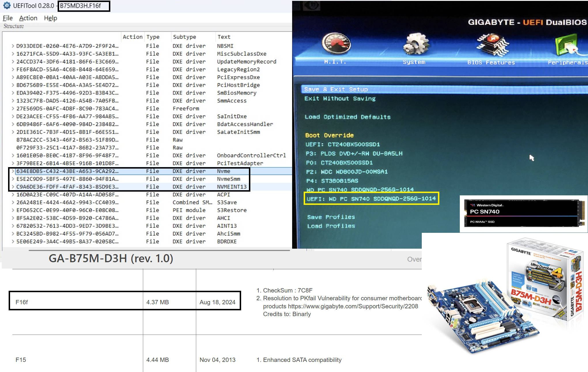Choose Exit Without Saving in BIOS
Viewport: 588px width, 372px height.
point(340,99)
